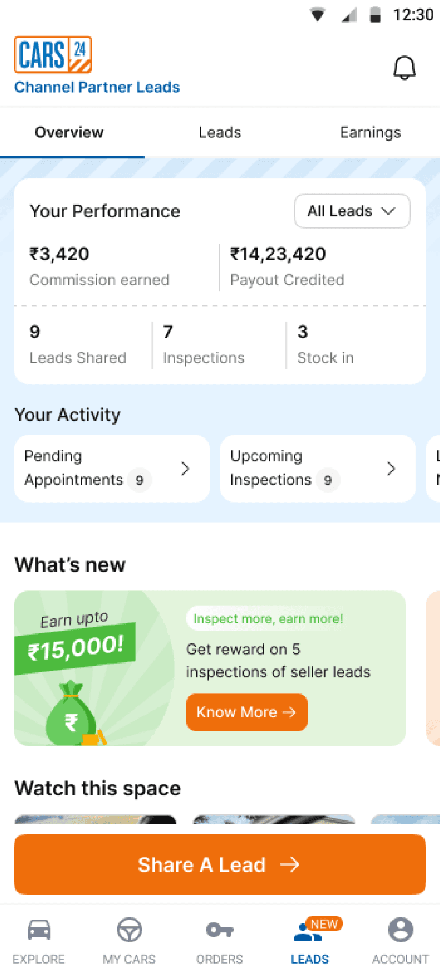
Task: Open My Cars steering wheel icon
Action: pyautogui.click(x=129, y=930)
